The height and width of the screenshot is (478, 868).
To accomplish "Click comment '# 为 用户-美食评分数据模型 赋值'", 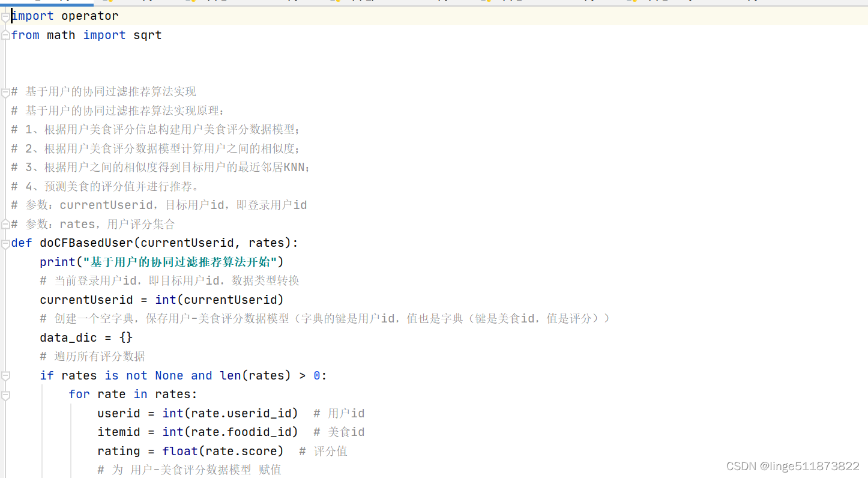I will pyautogui.click(x=190, y=470).
